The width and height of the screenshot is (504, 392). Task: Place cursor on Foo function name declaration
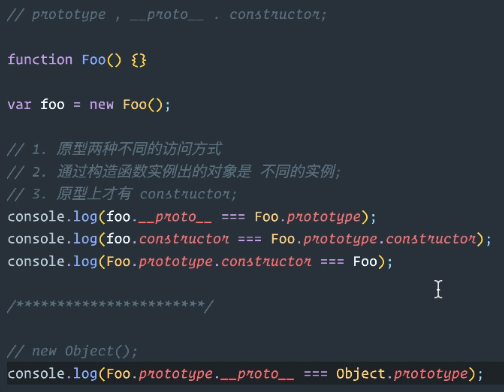click(94, 60)
